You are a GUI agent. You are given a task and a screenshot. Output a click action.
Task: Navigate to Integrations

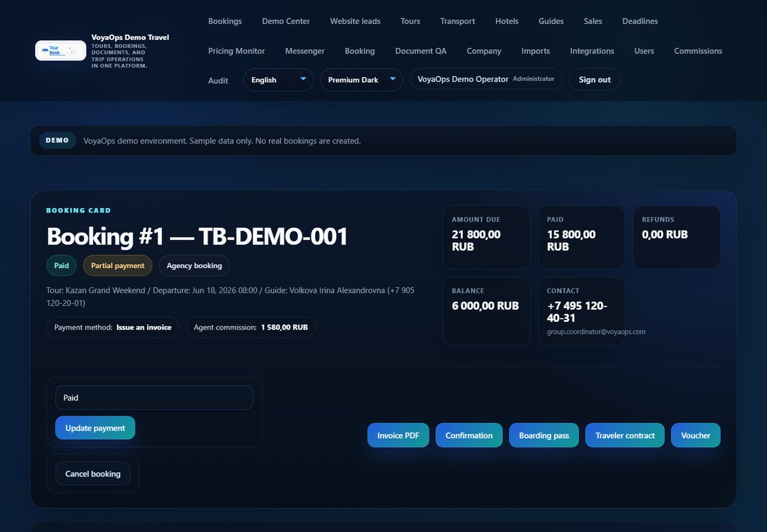tap(592, 50)
